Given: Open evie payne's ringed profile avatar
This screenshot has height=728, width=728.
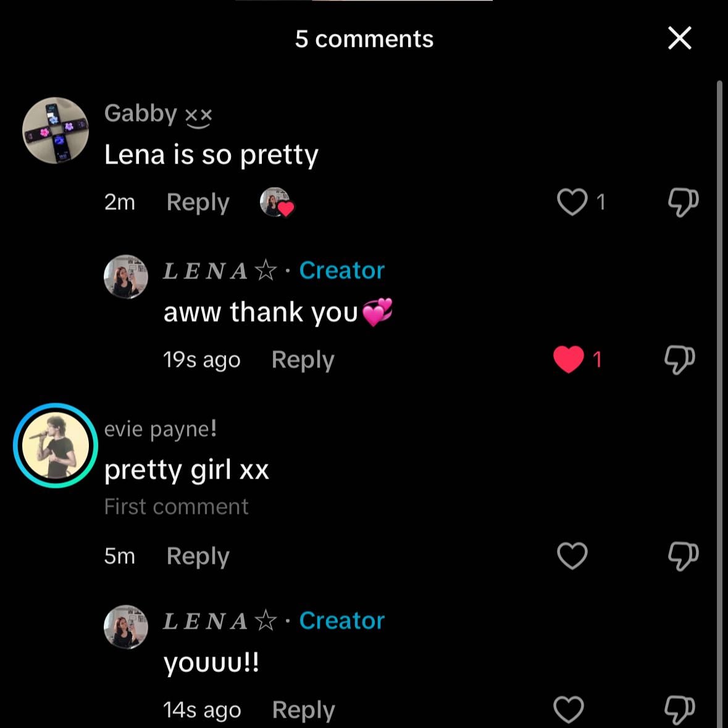Looking at the screenshot, I should pyautogui.click(x=56, y=445).
